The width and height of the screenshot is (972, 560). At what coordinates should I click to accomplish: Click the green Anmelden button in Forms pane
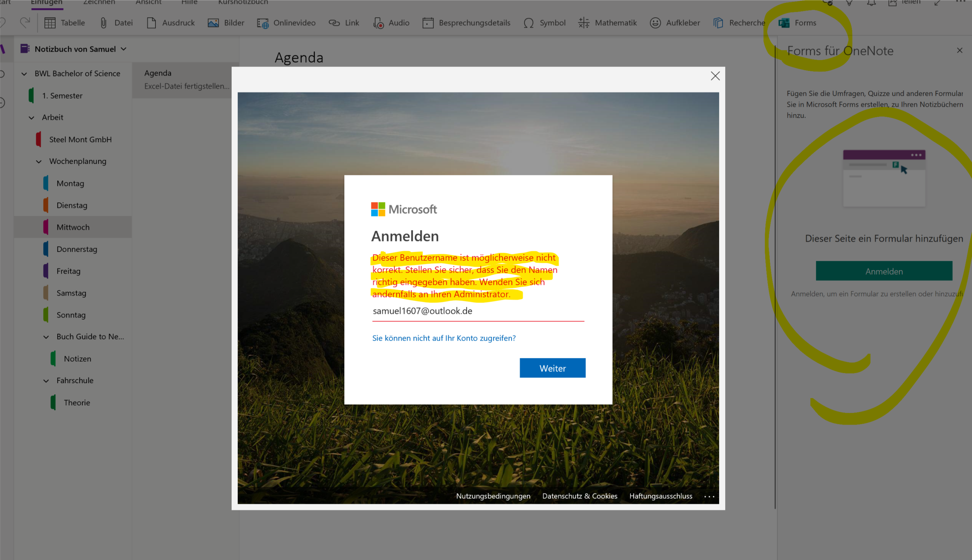click(884, 271)
